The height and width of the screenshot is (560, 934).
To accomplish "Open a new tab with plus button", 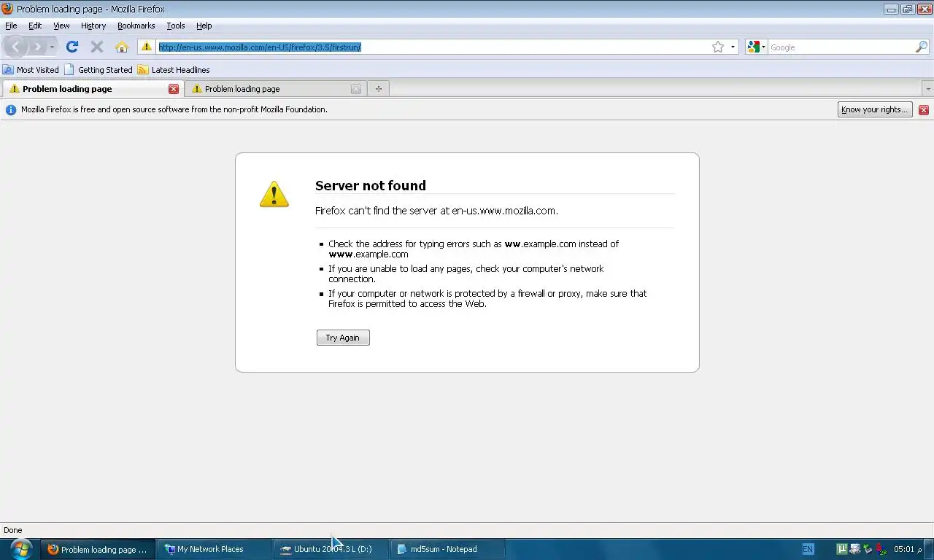I will tap(378, 89).
